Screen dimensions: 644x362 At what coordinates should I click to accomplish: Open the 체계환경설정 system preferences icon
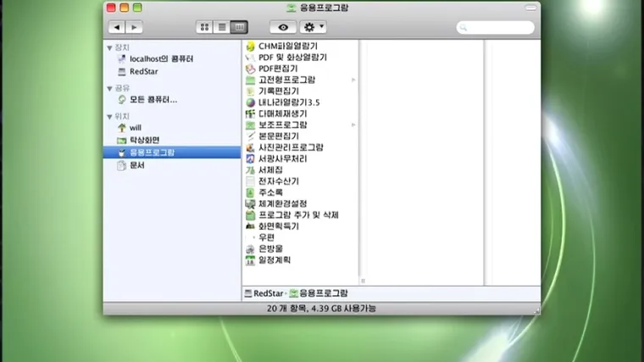point(250,203)
